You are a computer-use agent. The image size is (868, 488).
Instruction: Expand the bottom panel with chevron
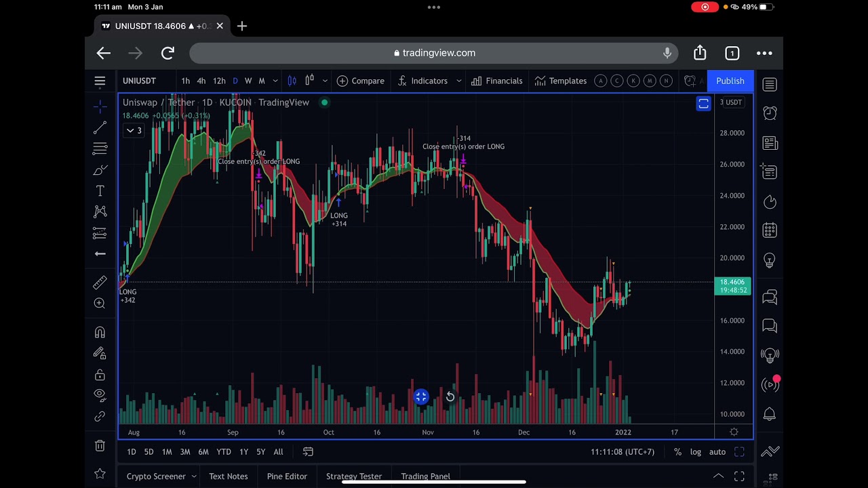718,476
